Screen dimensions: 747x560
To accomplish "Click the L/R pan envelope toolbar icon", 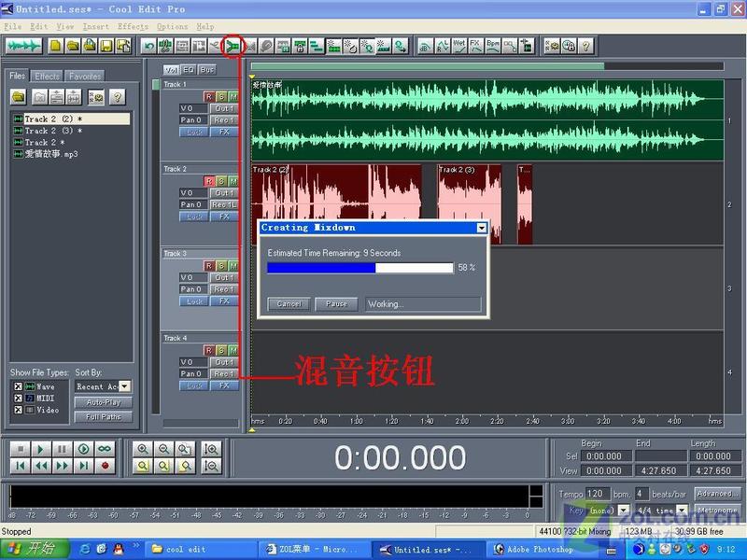I will 442,46.
